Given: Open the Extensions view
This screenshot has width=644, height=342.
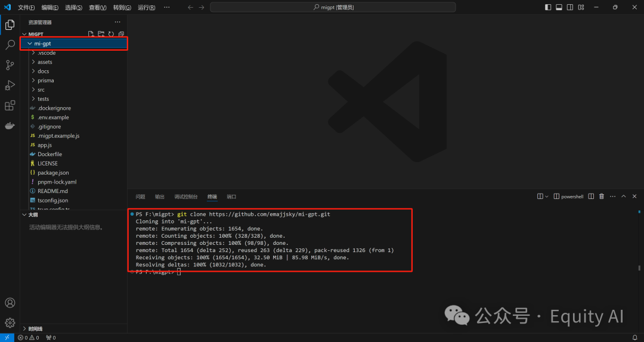Looking at the screenshot, I should pyautogui.click(x=10, y=105).
